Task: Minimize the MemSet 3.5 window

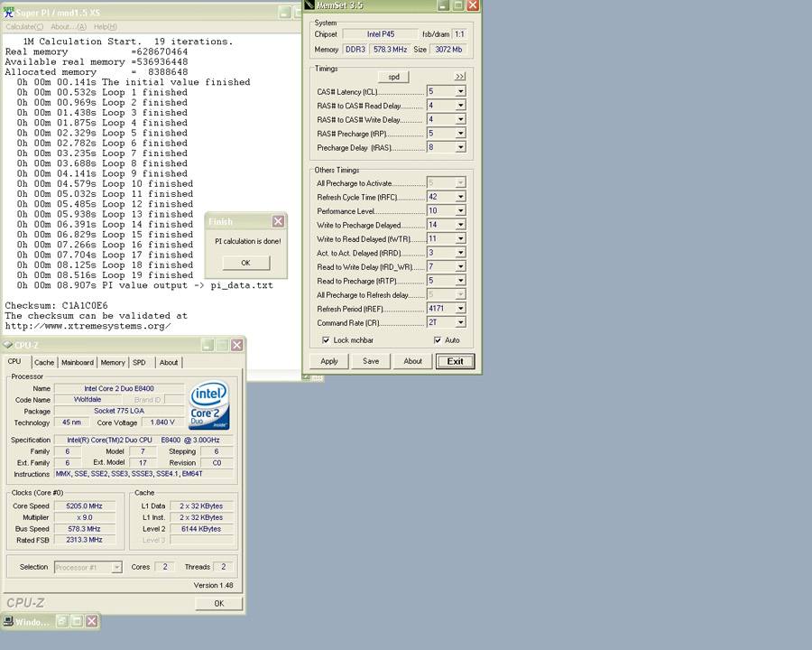Action: [x=443, y=5]
